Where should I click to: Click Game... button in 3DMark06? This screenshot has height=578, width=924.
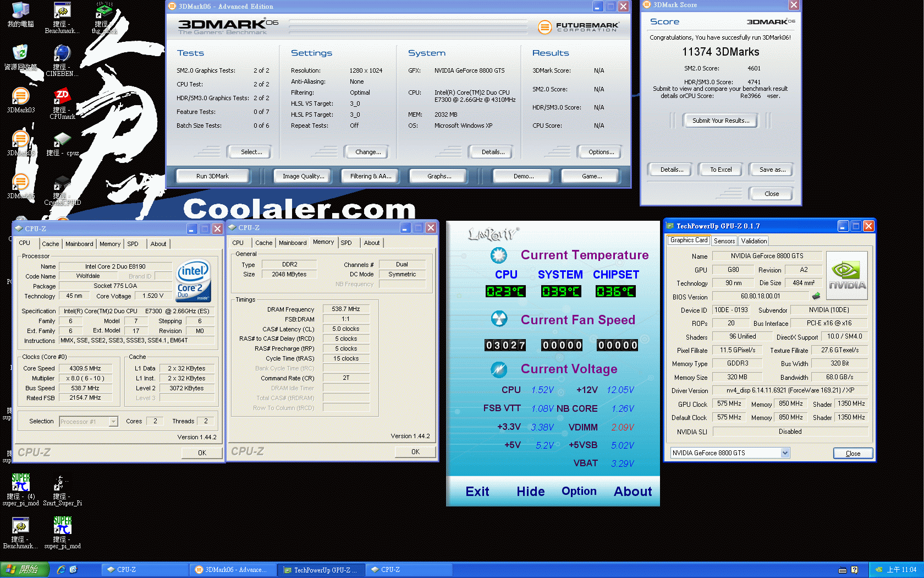pyautogui.click(x=591, y=176)
